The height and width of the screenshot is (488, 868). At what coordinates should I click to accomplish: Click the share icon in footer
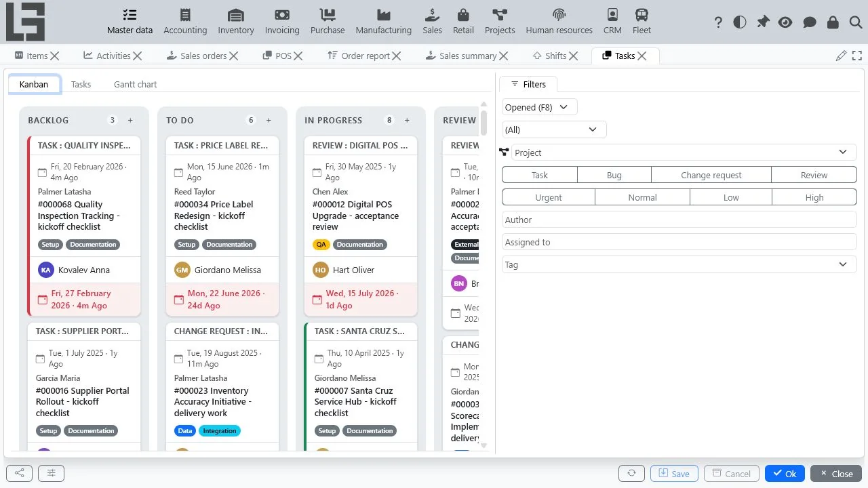19,473
